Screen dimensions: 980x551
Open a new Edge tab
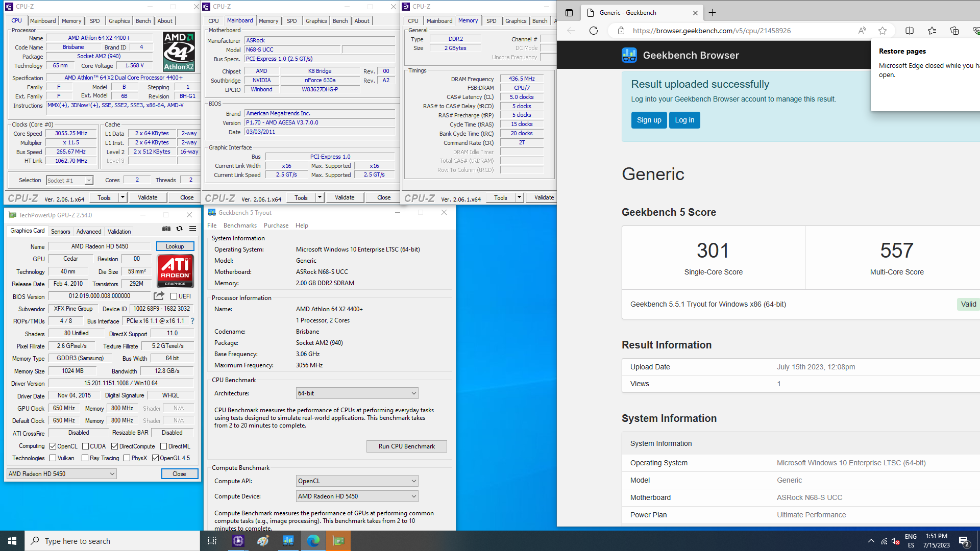point(713,13)
